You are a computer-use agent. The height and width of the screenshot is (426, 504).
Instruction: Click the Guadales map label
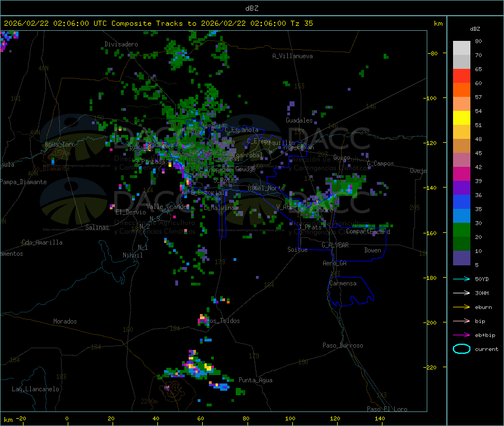299,120
